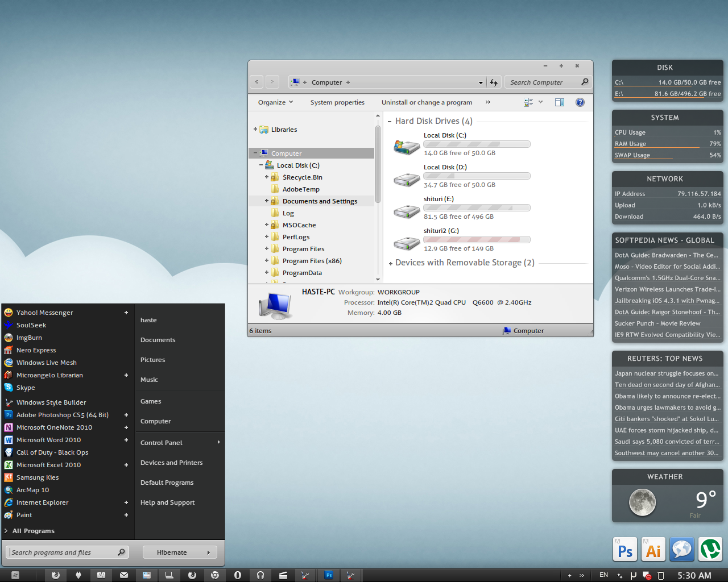
Task: Click the 5:30 AM taskbar clock
Action: click(x=694, y=575)
